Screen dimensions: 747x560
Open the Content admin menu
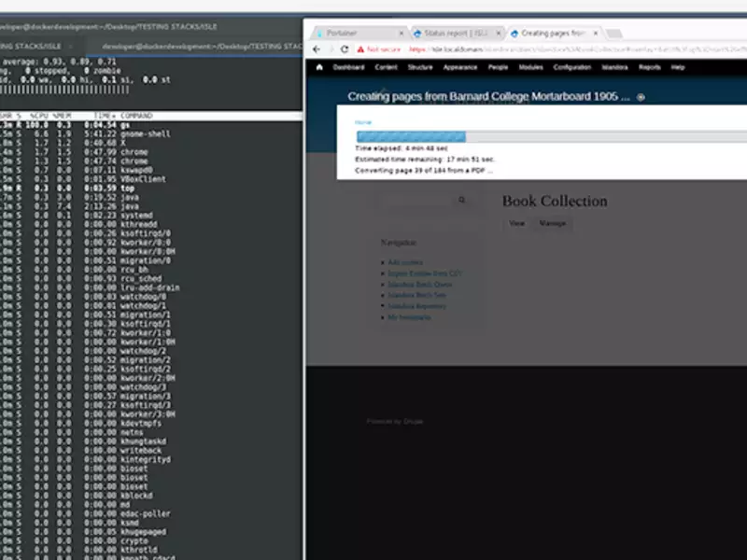(386, 67)
